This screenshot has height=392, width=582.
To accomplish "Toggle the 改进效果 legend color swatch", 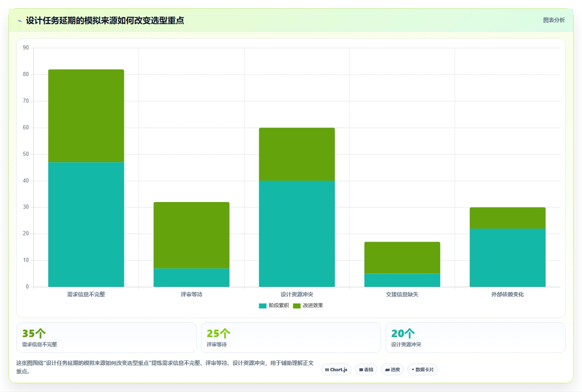I will pos(297,306).
